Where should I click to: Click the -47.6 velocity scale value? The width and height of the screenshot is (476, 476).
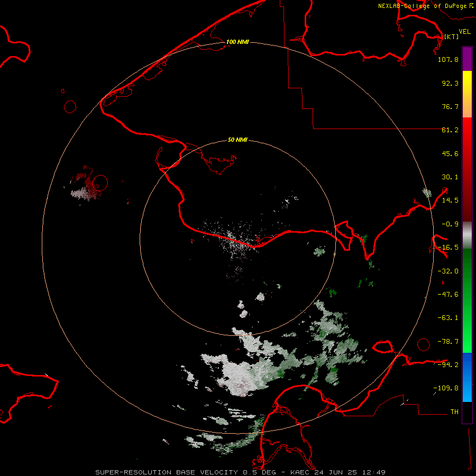(448, 295)
